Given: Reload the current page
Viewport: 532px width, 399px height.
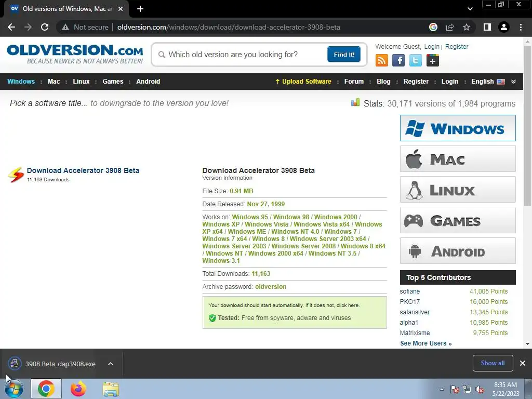Looking at the screenshot, I should (x=45, y=27).
